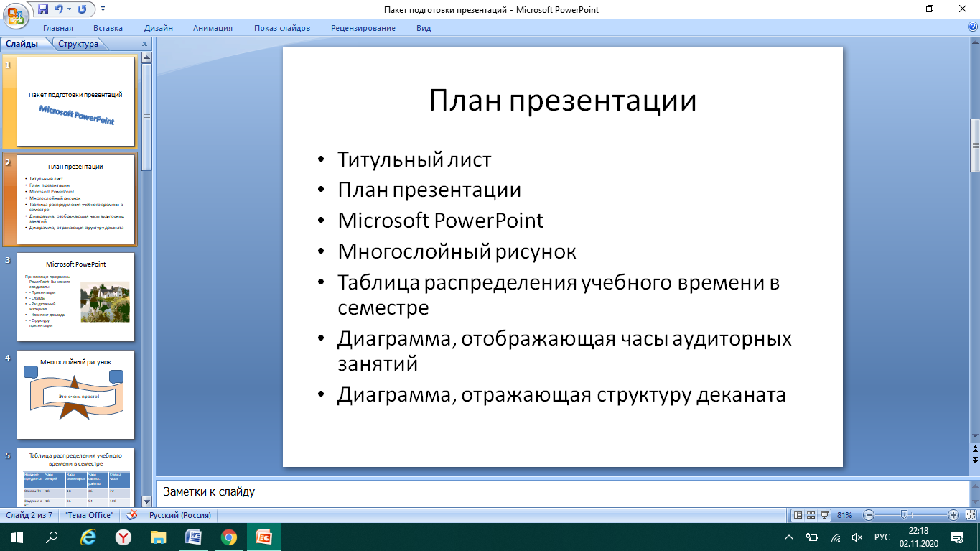Open the Windows Start menu
This screenshot has width=980, height=551.
pos(17,537)
